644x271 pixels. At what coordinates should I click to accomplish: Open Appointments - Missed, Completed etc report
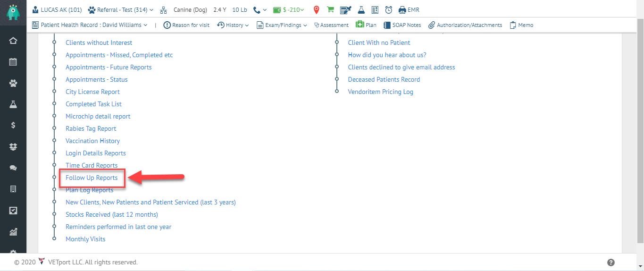coord(119,55)
